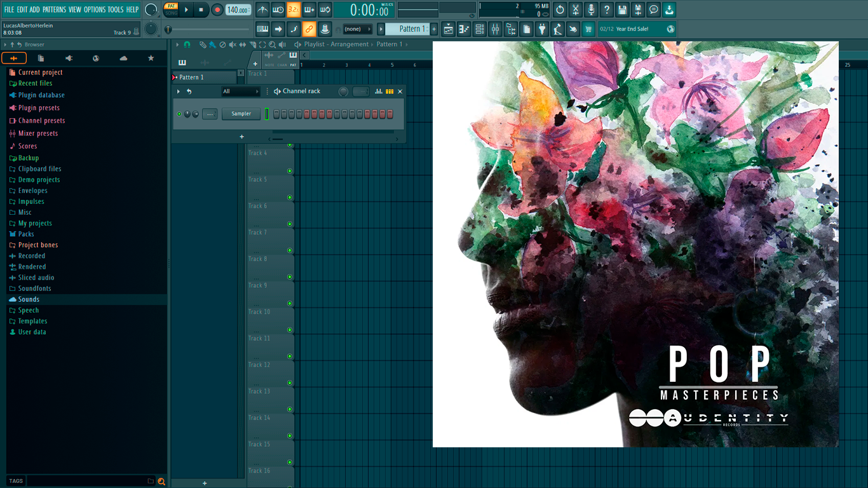
Task: Mute Track 10 with its green dot
Action: (290, 330)
